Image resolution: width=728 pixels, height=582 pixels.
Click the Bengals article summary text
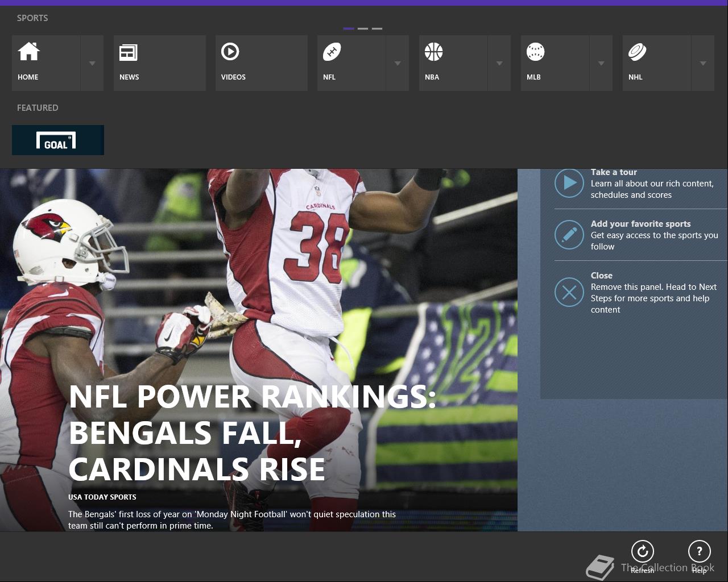click(x=232, y=520)
